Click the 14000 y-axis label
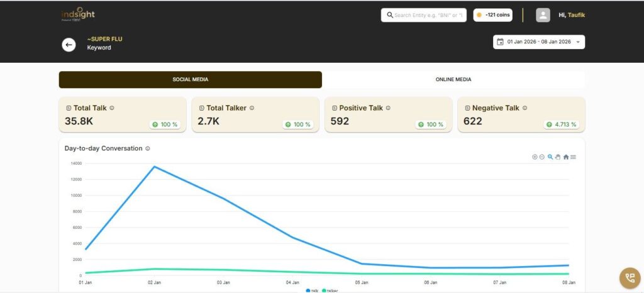This screenshot has width=644, height=293. click(76, 163)
